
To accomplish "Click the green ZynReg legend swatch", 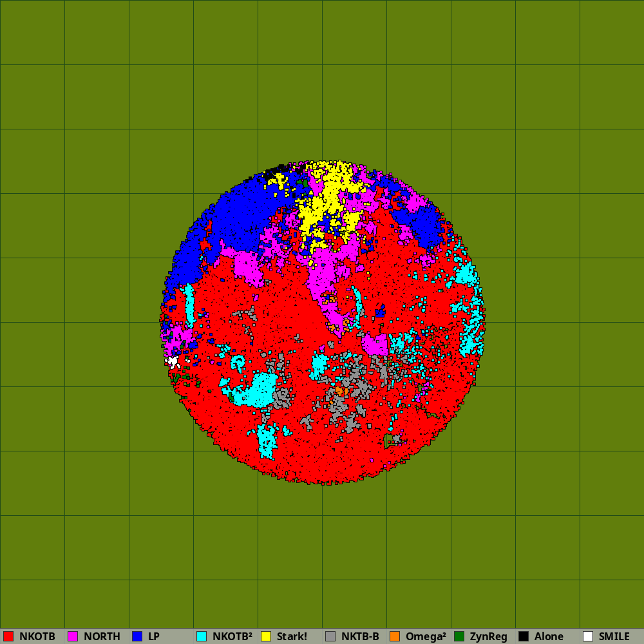I will (x=459, y=636).
